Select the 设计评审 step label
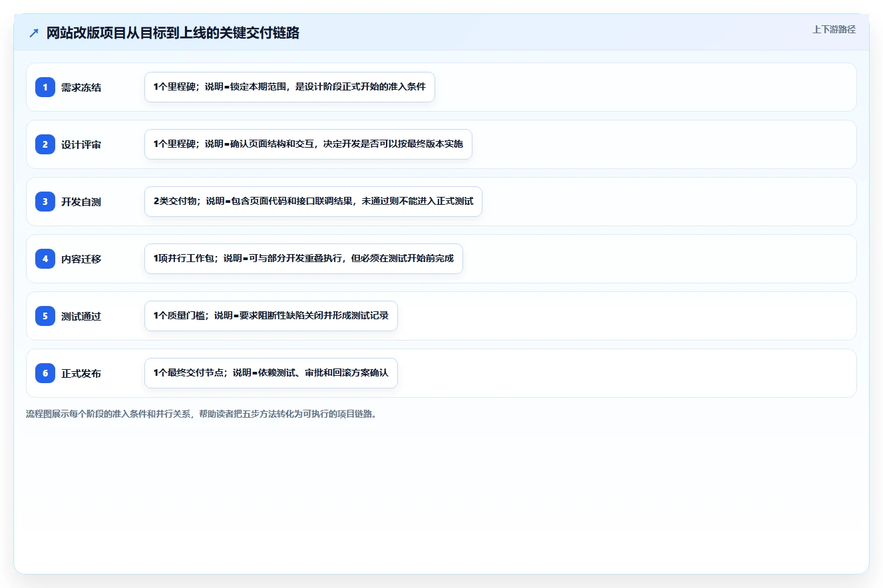 [x=81, y=145]
